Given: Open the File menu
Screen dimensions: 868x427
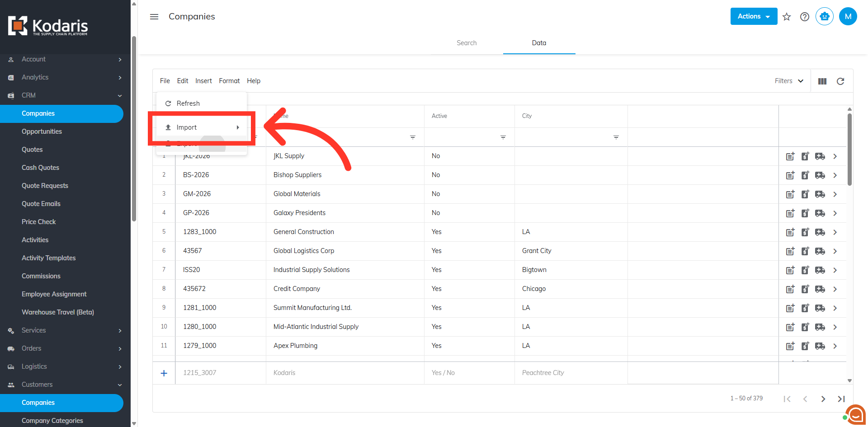Looking at the screenshot, I should click(165, 81).
